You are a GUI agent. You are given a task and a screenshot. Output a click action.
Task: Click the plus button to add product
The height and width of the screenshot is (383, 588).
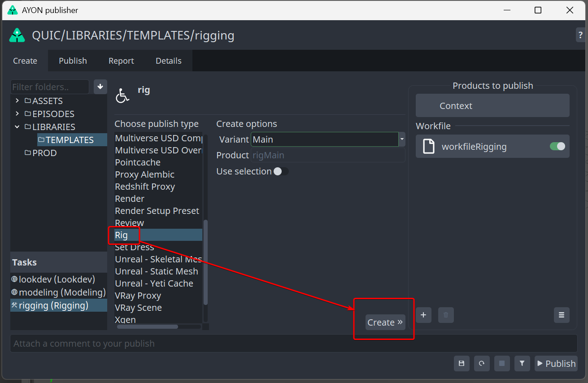423,315
